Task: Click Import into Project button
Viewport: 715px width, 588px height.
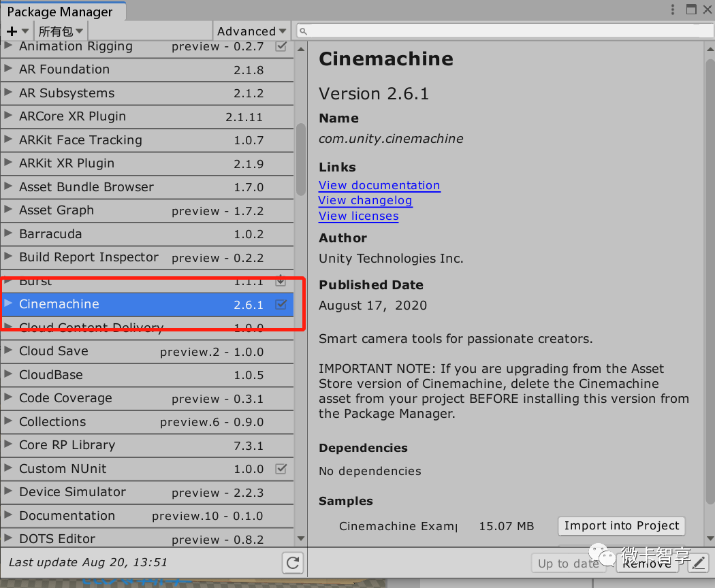Action: coord(622,525)
